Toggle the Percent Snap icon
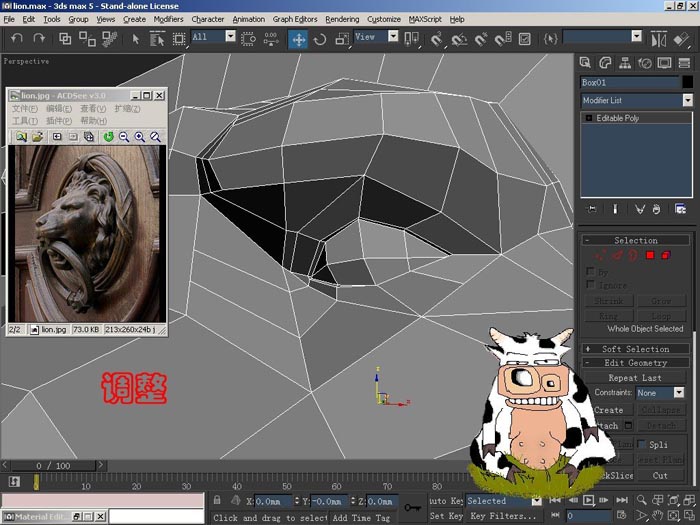 (481, 39)
